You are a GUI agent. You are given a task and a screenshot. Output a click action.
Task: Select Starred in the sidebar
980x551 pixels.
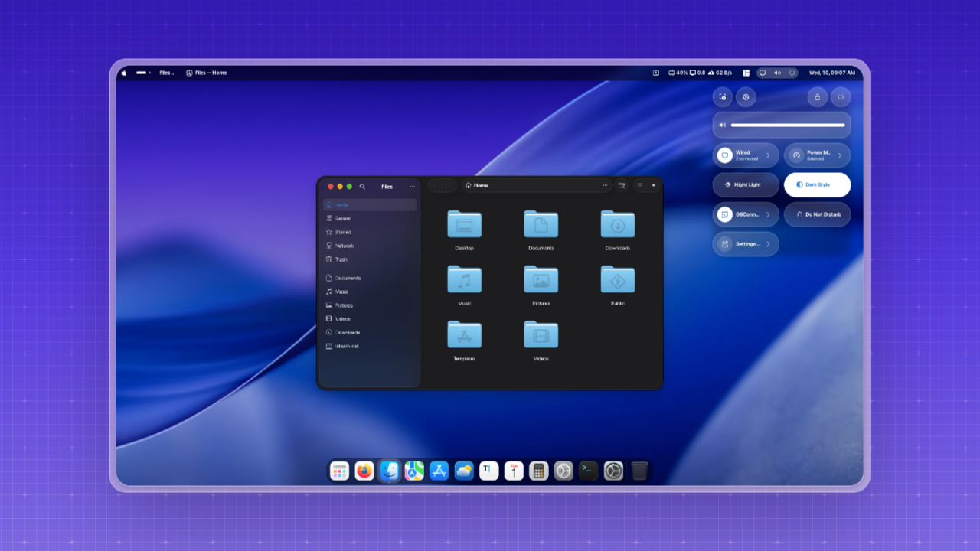370,232
